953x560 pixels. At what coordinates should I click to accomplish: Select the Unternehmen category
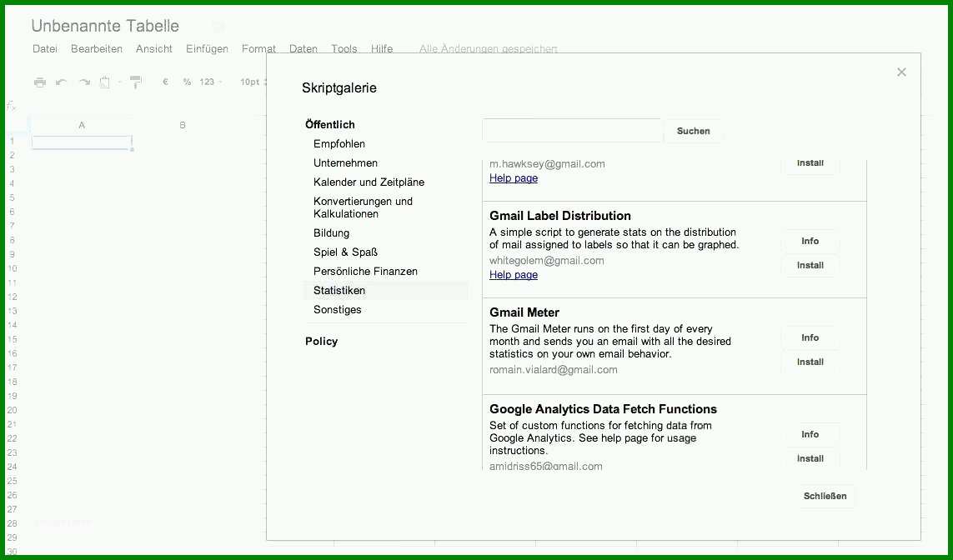pyautogui.click(x=345, y=162)
